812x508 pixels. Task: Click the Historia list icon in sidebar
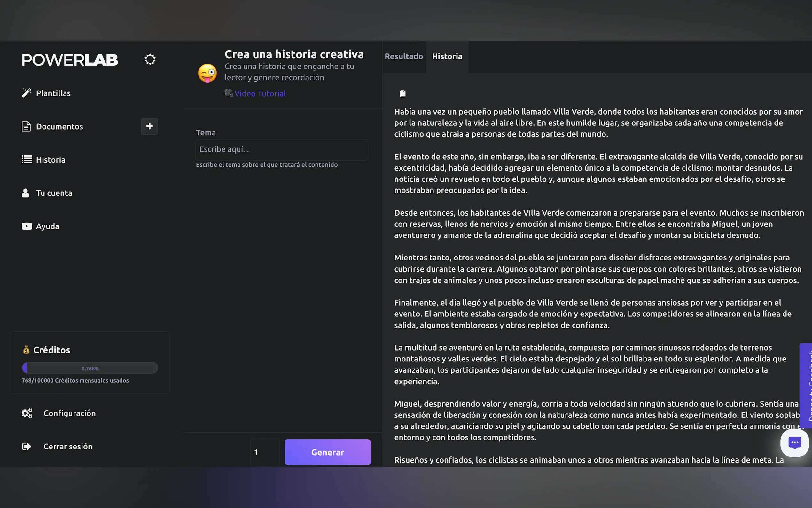tap(27, 160)
